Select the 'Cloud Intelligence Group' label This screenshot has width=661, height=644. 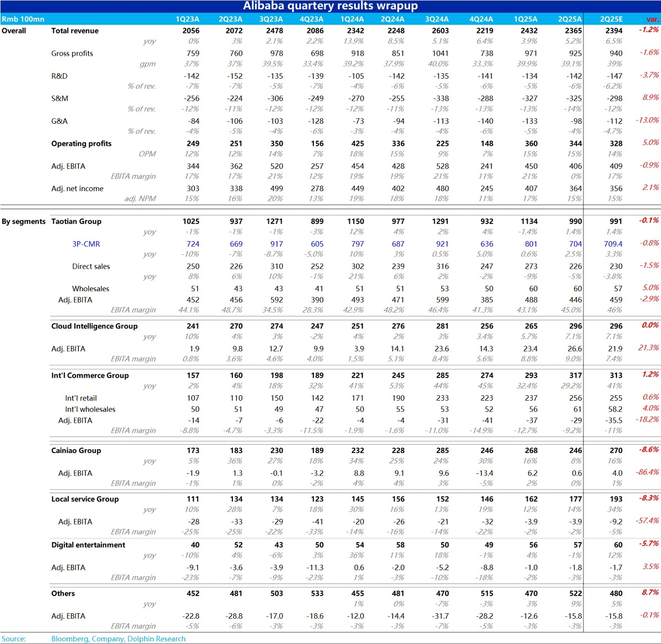(95, 326)
